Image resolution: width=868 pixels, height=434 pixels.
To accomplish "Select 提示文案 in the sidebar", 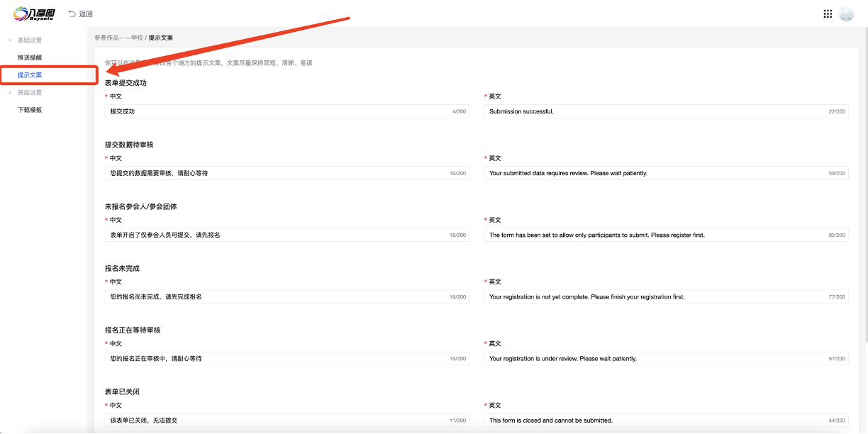I will click(30, 74).
